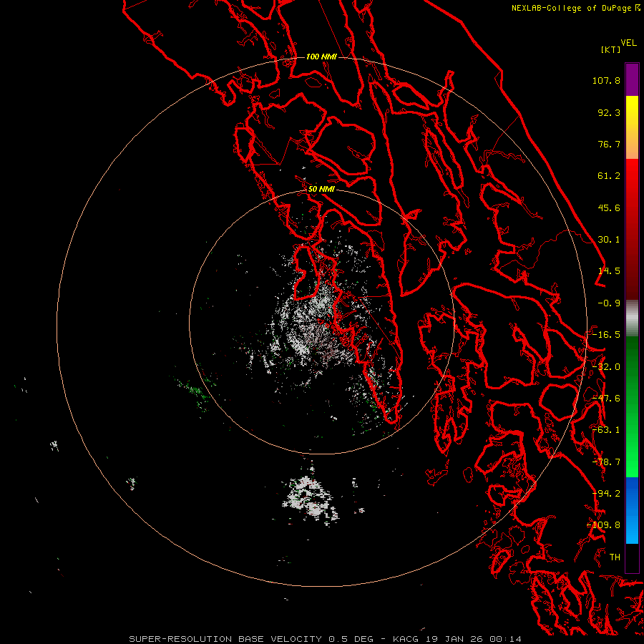Image resolution: width=644 pixels, height=644 pixels.
Task: Click the -47.6 scale value
Action: coord(606,399)
